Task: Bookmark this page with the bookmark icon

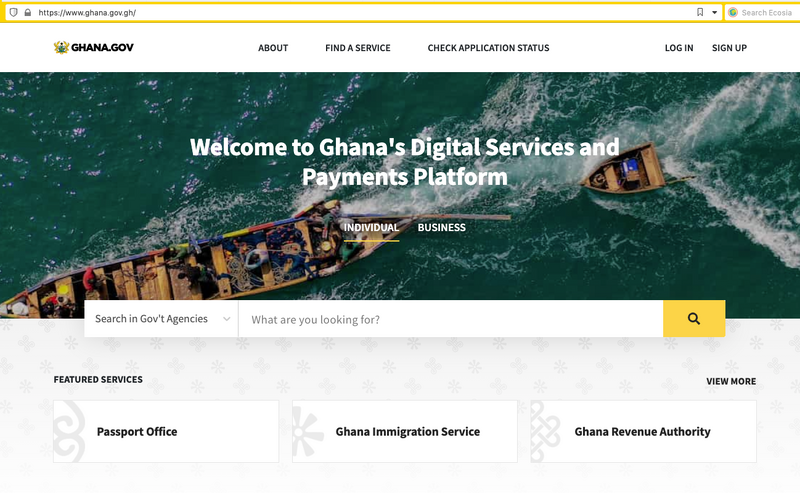Action: tap(700, 12)
